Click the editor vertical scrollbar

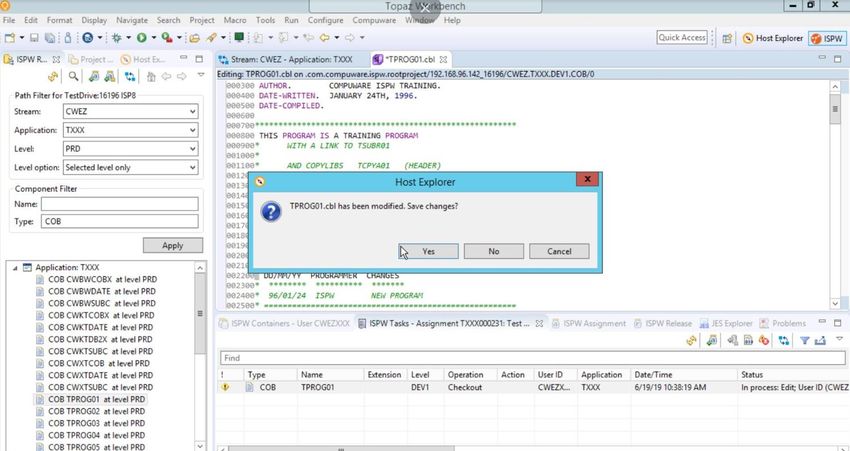835,196
